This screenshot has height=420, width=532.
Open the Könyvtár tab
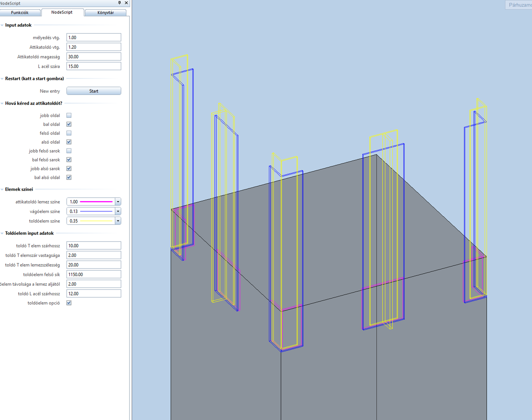[106, 13]
